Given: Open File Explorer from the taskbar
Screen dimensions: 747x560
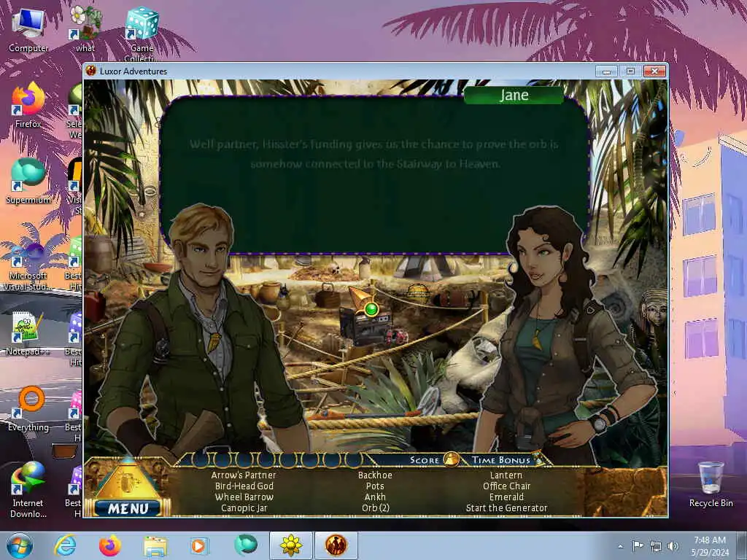Looking at the screenshot, I should click(155, 545).
